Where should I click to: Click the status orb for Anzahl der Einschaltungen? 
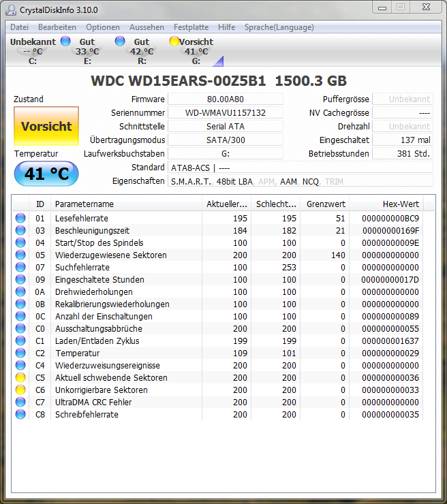pos(20,316)
